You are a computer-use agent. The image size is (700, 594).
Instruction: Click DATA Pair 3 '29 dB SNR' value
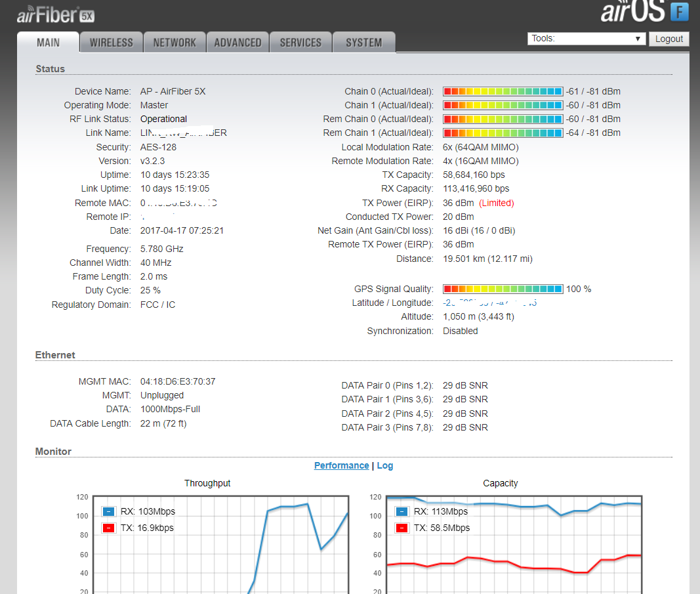465,428
